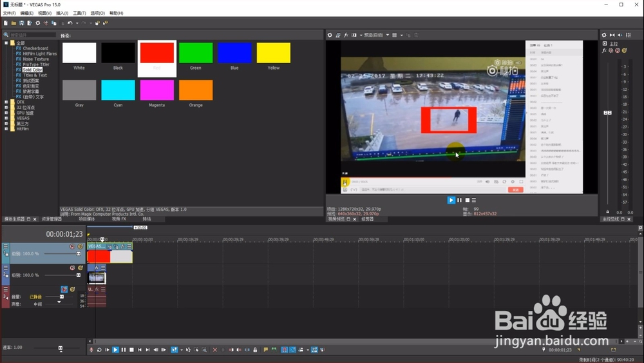The height and width of the screenshot is (363, 644).
Task: Solo audio track 3
Action: coord(72,289)
